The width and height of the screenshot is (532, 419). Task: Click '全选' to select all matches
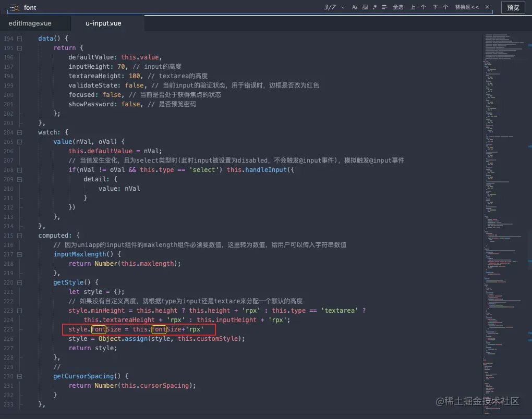pos(398,7)
